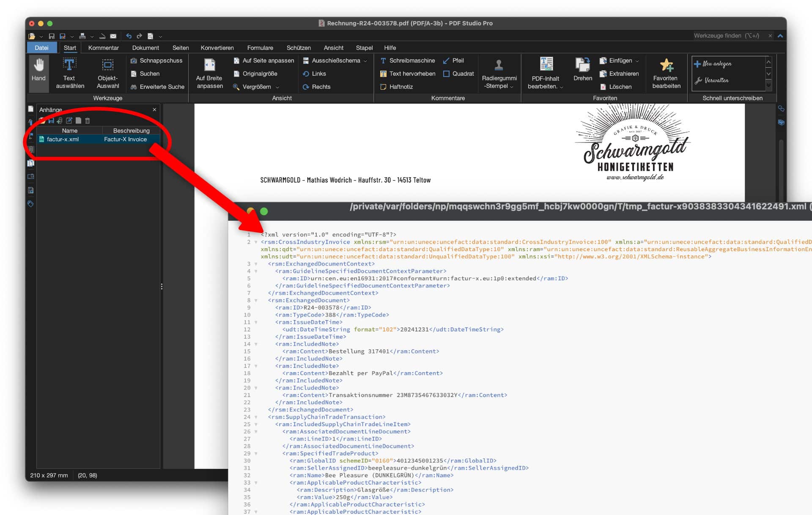Open the Stapel menu
This screenshot has width=812, height=515.
[364, 47]
